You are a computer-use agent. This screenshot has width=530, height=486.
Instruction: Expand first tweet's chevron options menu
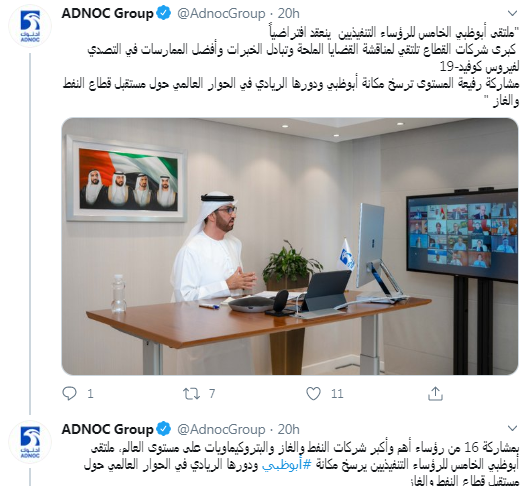click(x=512, y=13)
